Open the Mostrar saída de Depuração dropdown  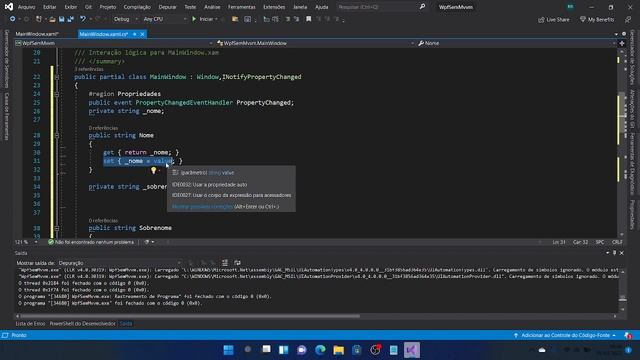tap(120, 263)
